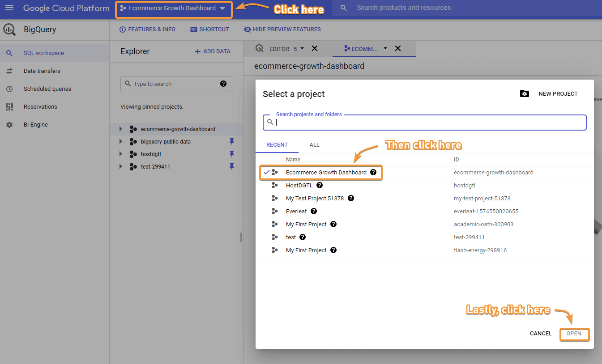Expand bigquery-public-data tree node
This screenshot has height=364, width=602.
120,141
